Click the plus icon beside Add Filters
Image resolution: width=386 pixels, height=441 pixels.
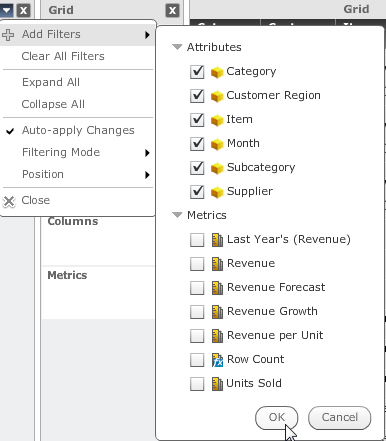pos(8,34)
